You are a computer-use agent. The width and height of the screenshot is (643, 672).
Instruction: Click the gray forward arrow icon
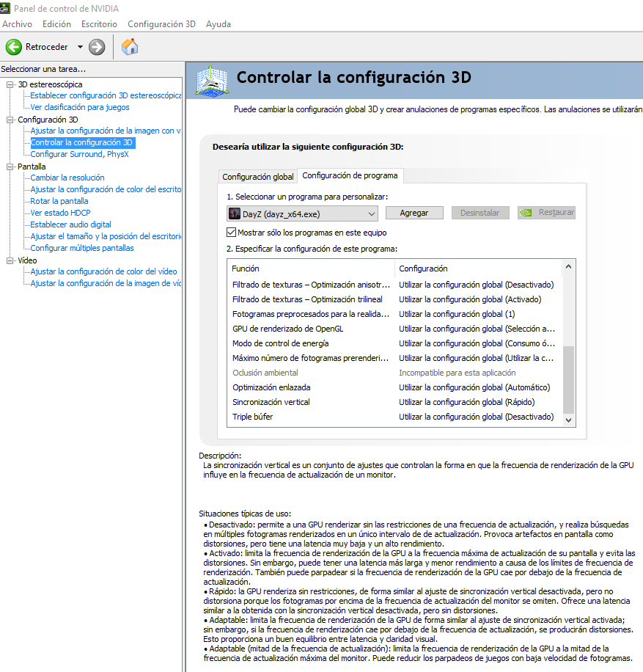point(97,47)
